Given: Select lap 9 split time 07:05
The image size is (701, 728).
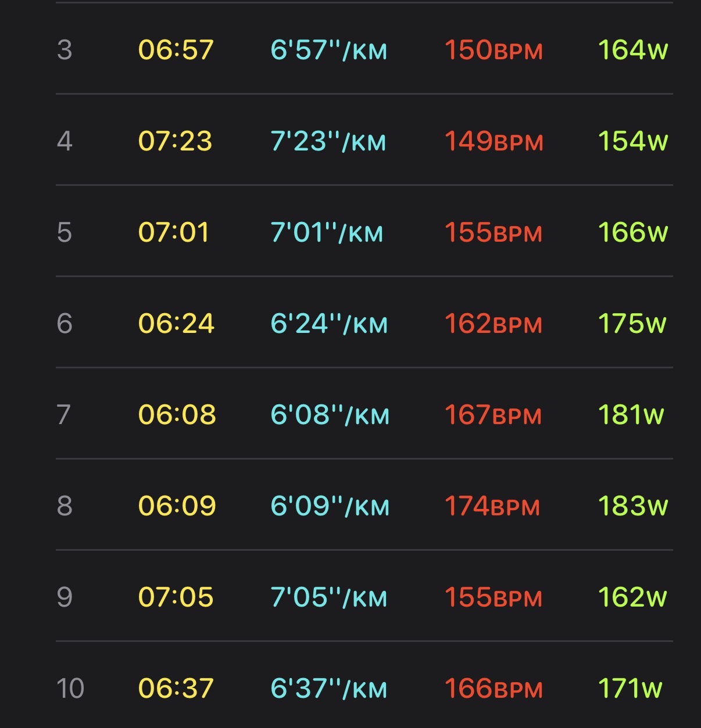Looking at the screenshot, I should (x=176, y=597).
